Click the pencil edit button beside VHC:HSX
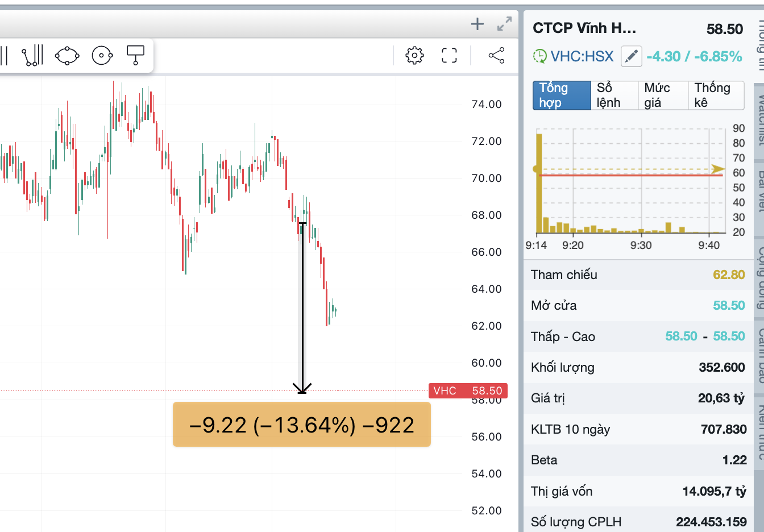The image size is (764, 532). click(631, 56)
